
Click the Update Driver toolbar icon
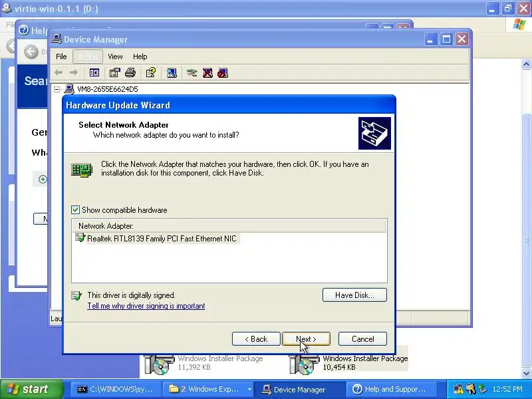pos(192,72)
